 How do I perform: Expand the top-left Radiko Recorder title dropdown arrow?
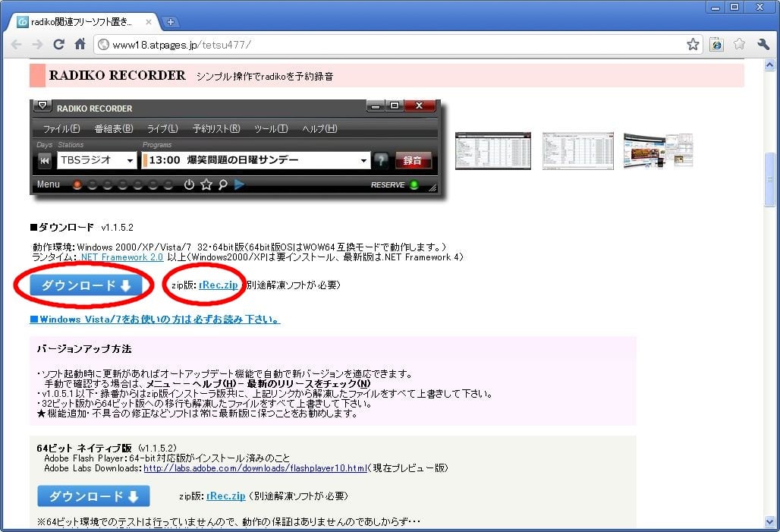[42, 107]
